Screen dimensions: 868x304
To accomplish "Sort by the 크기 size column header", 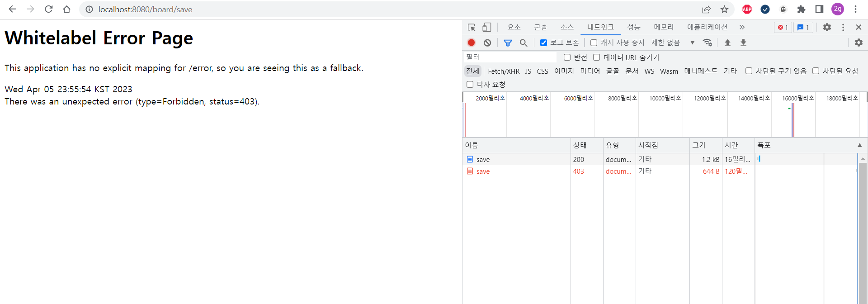I will click(x=706, y=145).
